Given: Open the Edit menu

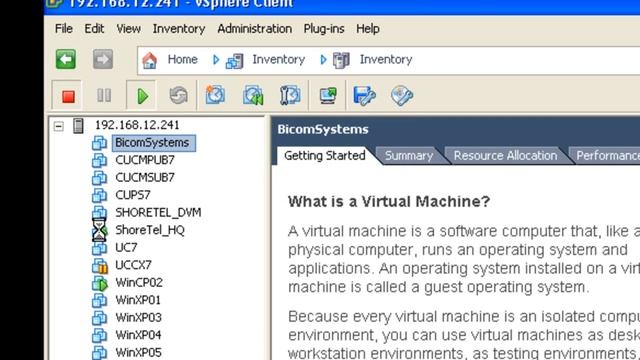Looking at the screenshot, I should pyautogui.click(x=94, y=29).
